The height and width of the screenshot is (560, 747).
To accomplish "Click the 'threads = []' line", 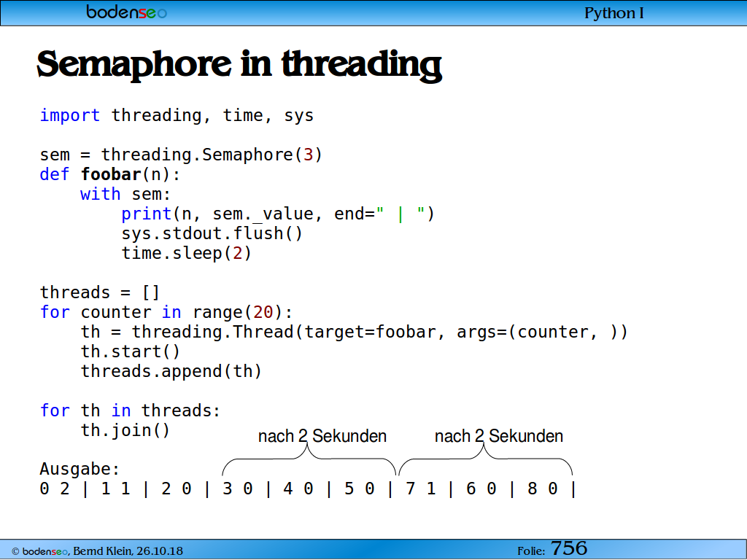I will click(99, 292).
